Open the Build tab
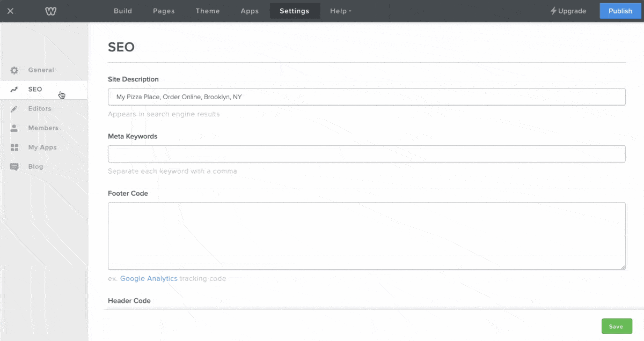Screen dimensions: 644x341 point(123,11)
